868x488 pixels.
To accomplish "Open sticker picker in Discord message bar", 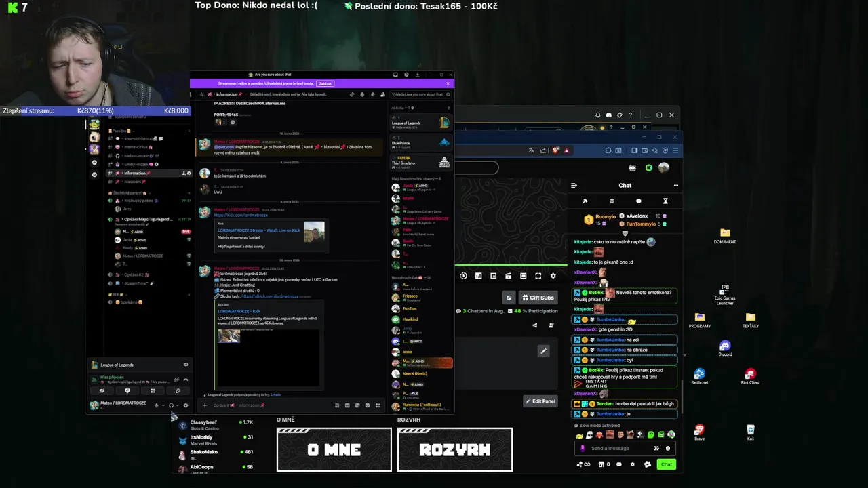I will pyautogui.click(x=357, y=405).
